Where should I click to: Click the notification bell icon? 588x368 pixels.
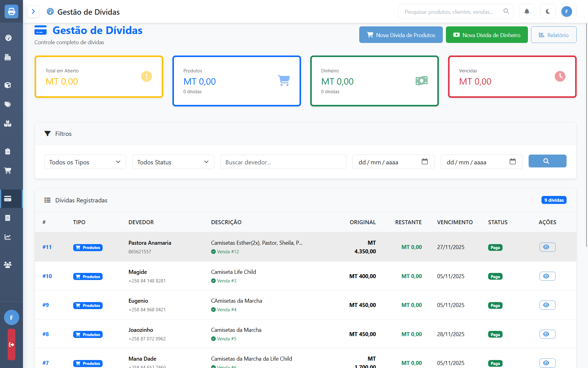527,12
